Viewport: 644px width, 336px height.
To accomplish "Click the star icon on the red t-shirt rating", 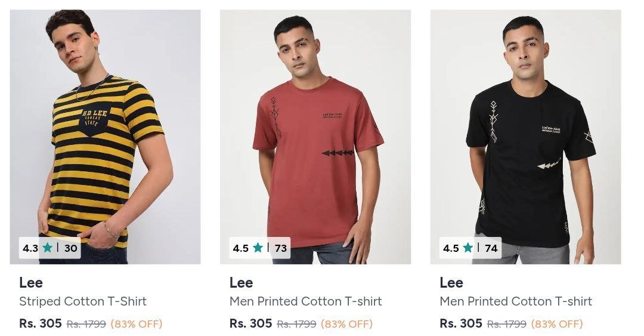I will (258, 248).
